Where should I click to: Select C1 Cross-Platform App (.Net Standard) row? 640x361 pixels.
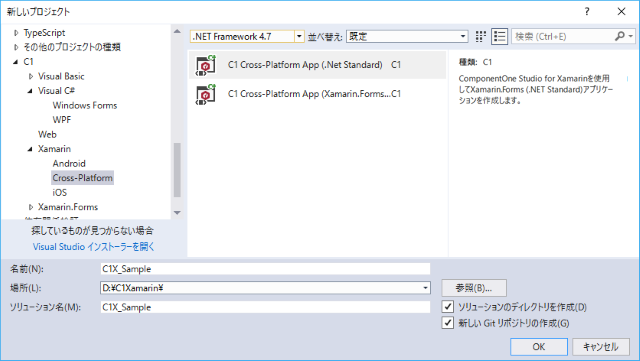(x=318, y=65)
